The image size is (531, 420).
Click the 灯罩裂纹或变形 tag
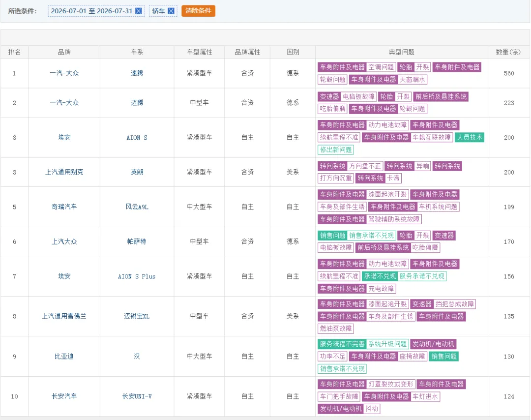coord(391,384)
